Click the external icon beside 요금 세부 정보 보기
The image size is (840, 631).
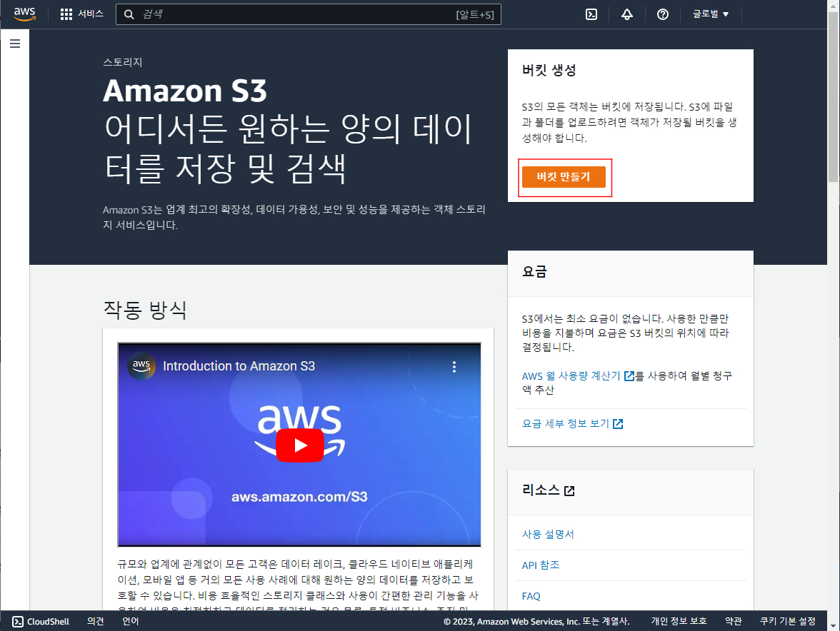pos(619,424)
